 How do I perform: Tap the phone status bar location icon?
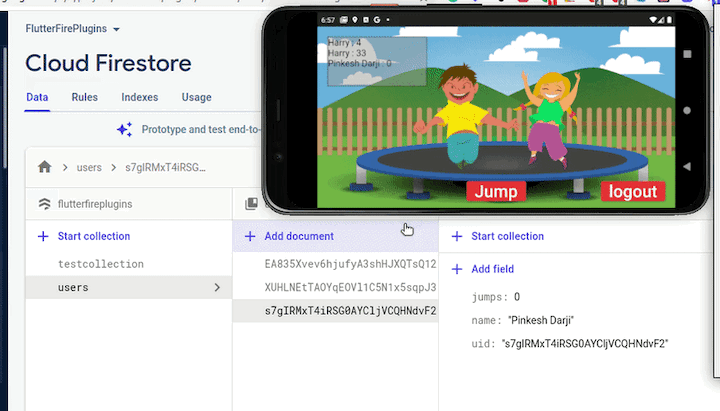click(355, 20)
